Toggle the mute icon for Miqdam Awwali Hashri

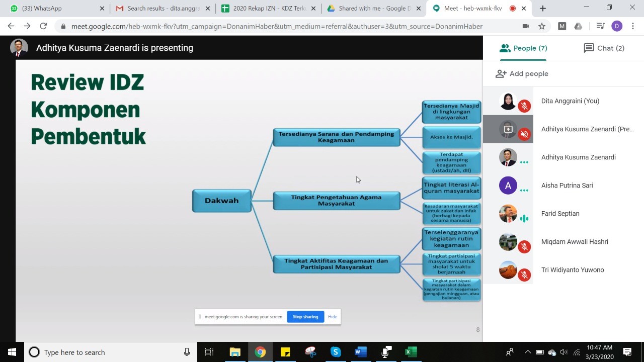click(x=524, y=247)
